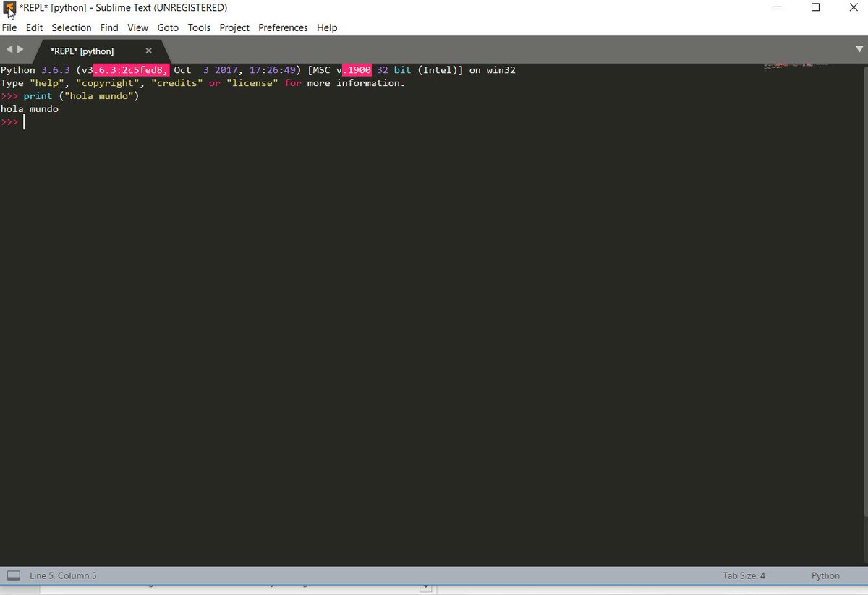Open the Preferences menu
The height and width of the screenshot is (595, 868).
point(283,27)
